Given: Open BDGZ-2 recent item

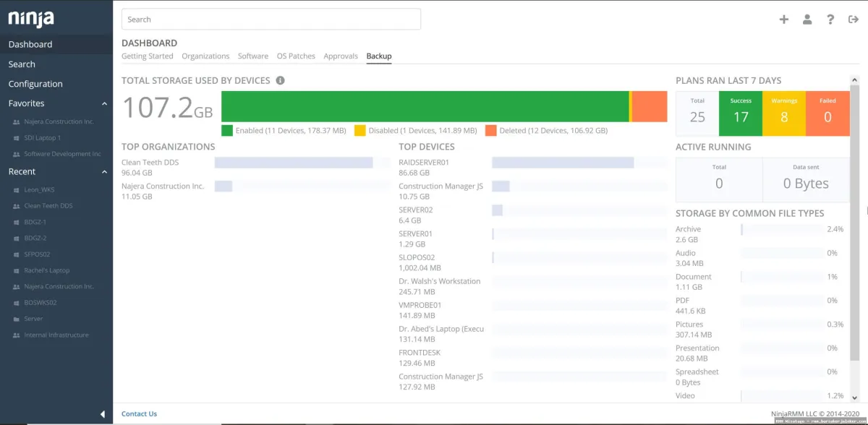Looking at the screenshot, I should coord(35,239).
